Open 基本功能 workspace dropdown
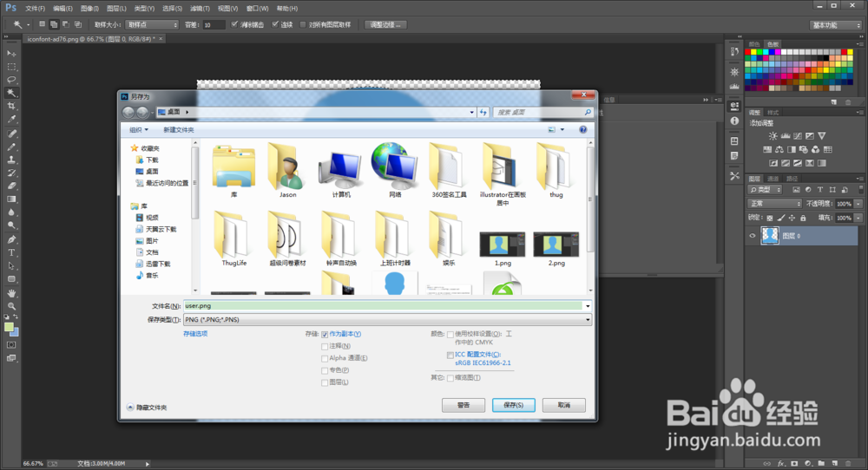This screenshot has width=868, height=470. coord(837,25)
